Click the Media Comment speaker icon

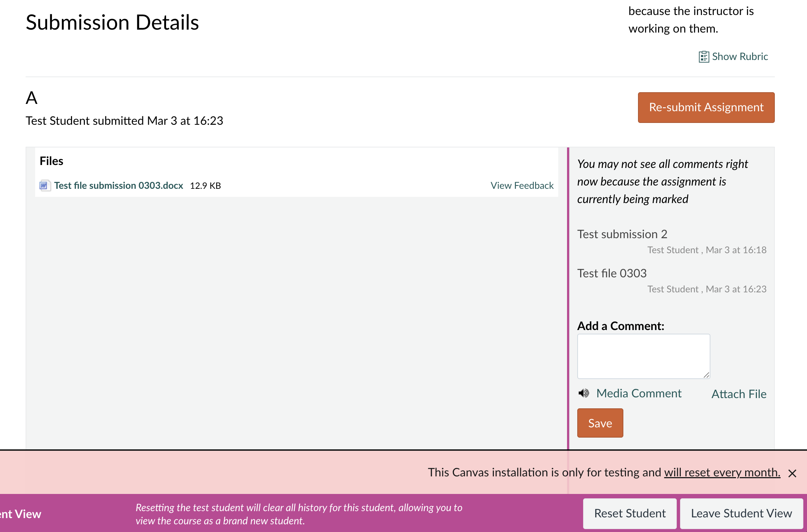(584, 393)
